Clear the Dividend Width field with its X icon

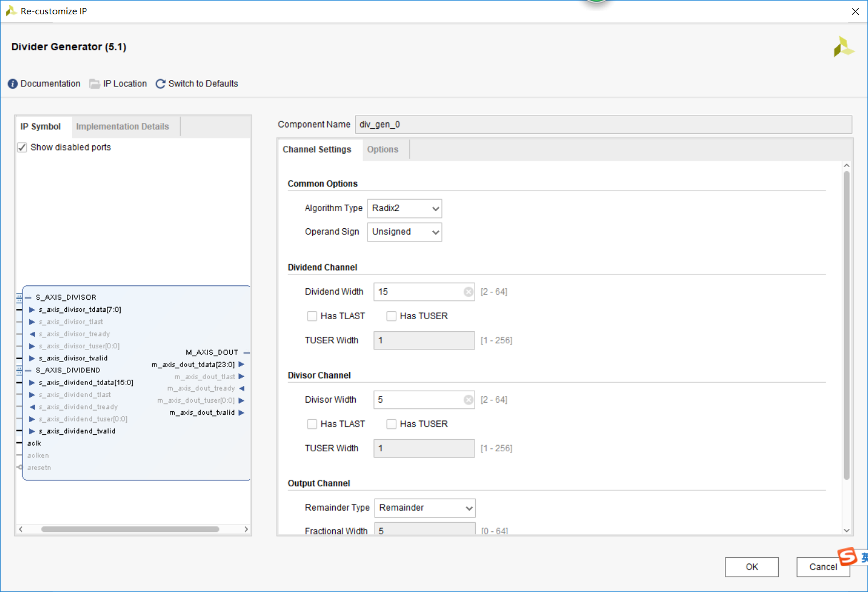[x=468, y=292]
